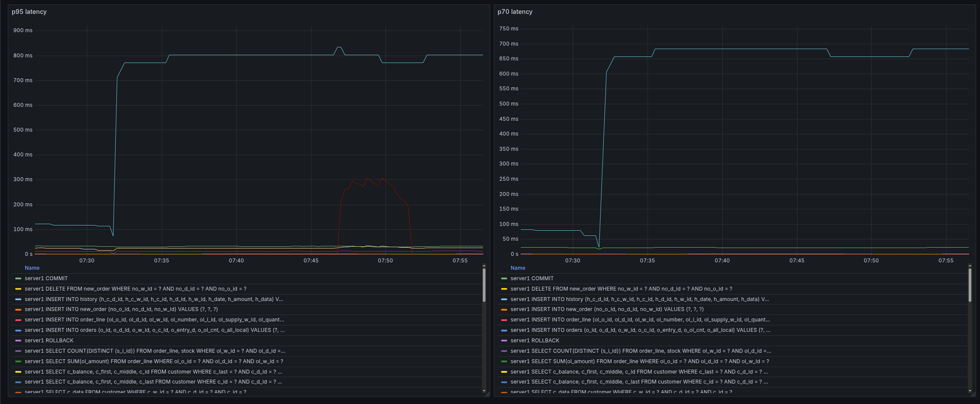The width and height of the screenshot is (980, 404).
Task: Click scroll-up arrow of p95 legend scrollbar
Action: 484,266
